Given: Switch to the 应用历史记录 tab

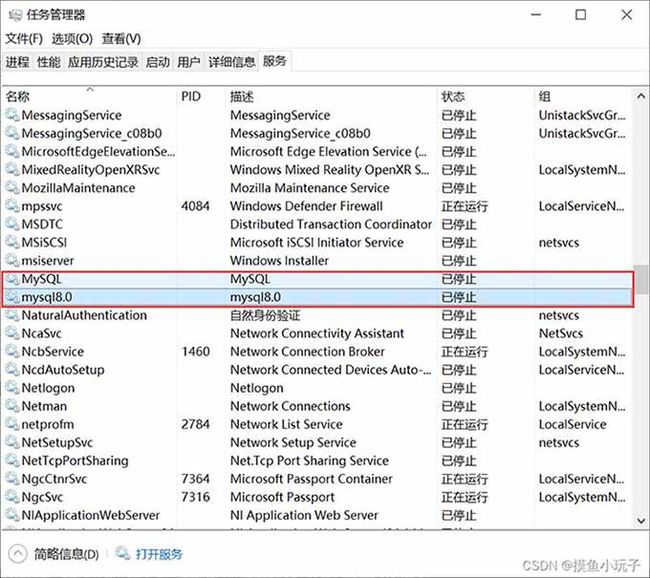Looking at the screenshot, I should click(103, 62).
